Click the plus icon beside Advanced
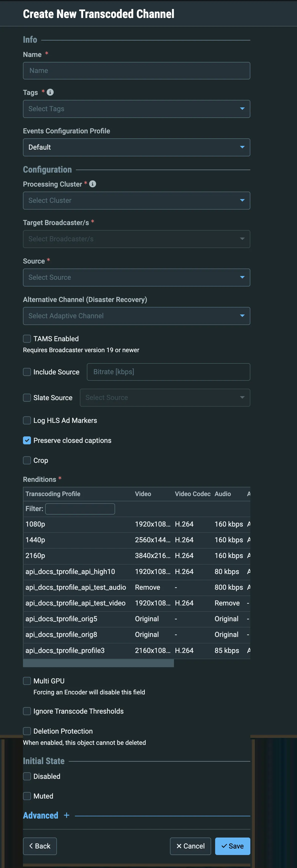This screenshot has height=868, width=297. point(67,815)
